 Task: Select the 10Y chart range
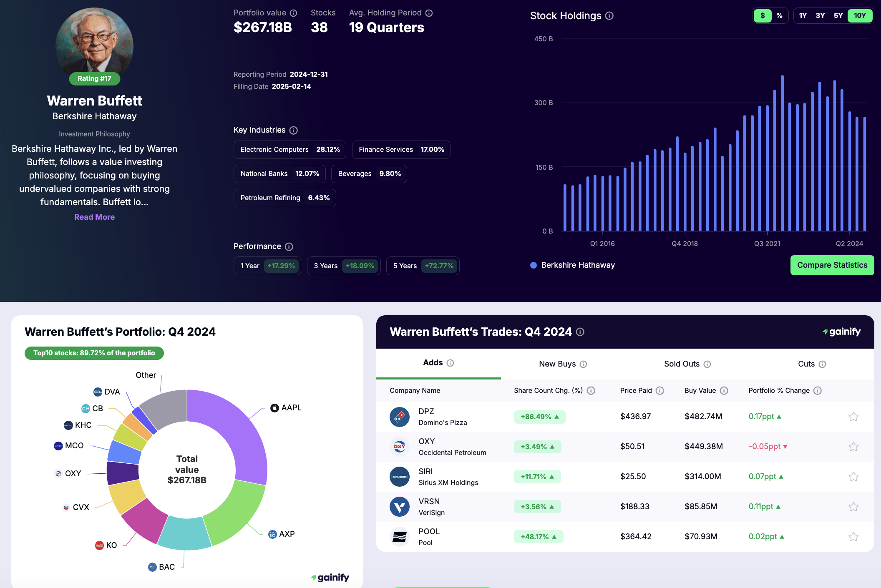[x=860, y=16]
